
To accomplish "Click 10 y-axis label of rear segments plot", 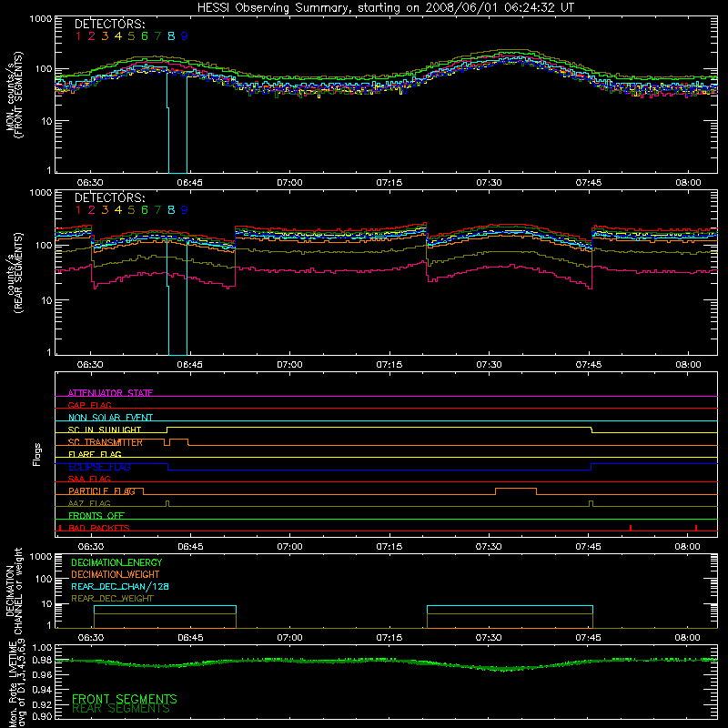I will tap(46, 300).
